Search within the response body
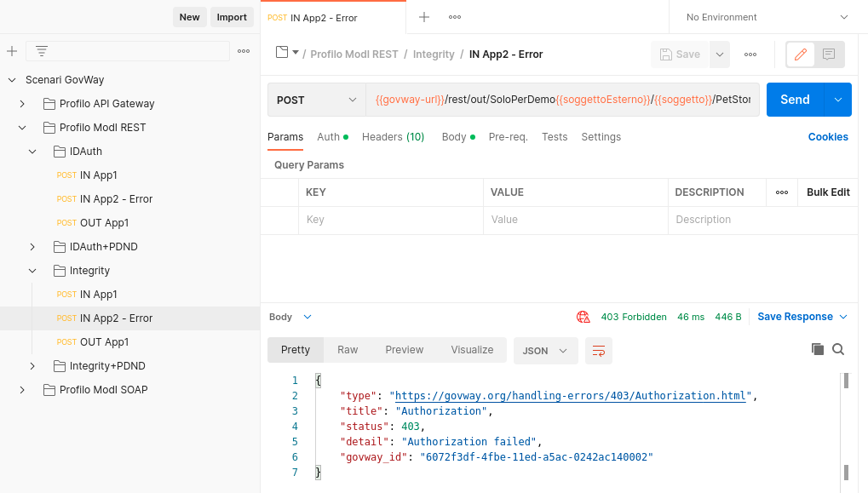868x493 pixels. click(838, 349)
